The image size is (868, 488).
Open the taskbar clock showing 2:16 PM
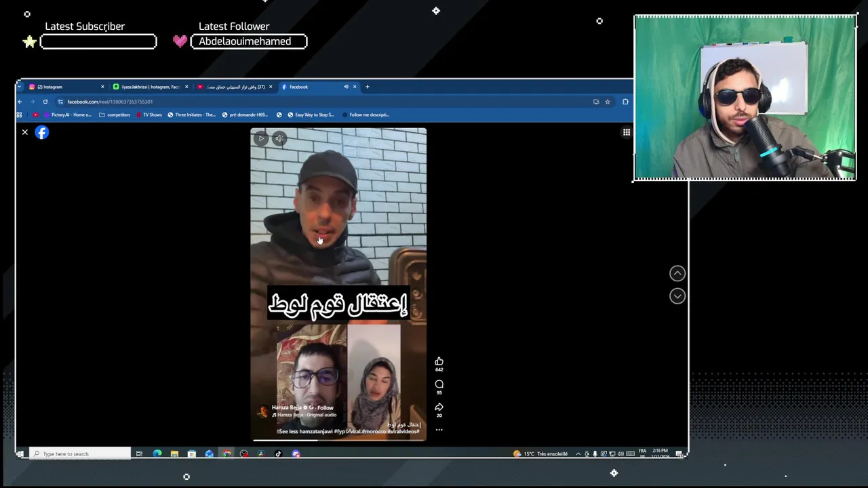(660, 453)
